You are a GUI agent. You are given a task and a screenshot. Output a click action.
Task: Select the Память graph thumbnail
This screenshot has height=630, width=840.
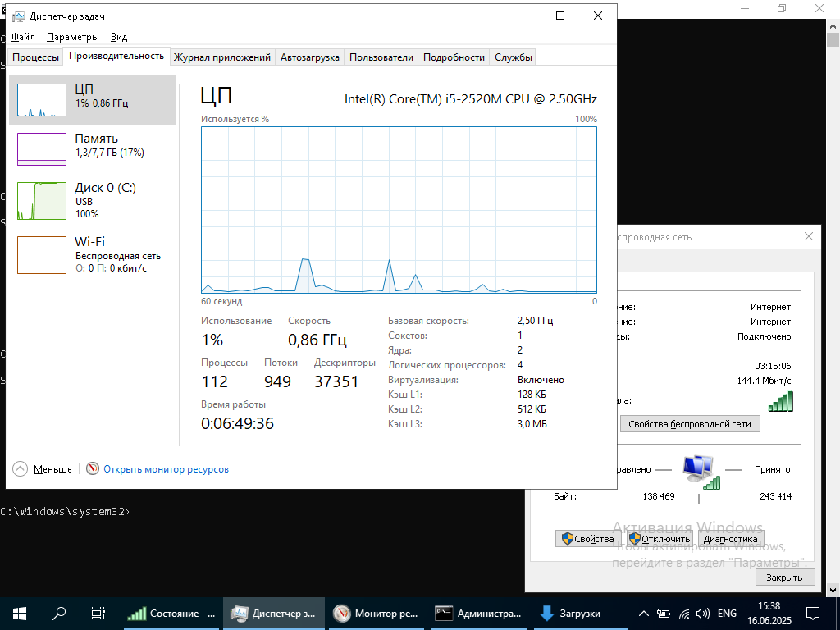coord(42,149)
